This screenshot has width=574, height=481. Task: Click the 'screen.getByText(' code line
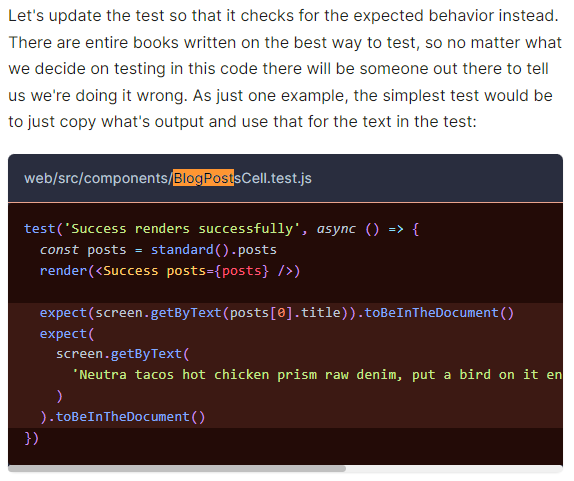pos(122,354)
